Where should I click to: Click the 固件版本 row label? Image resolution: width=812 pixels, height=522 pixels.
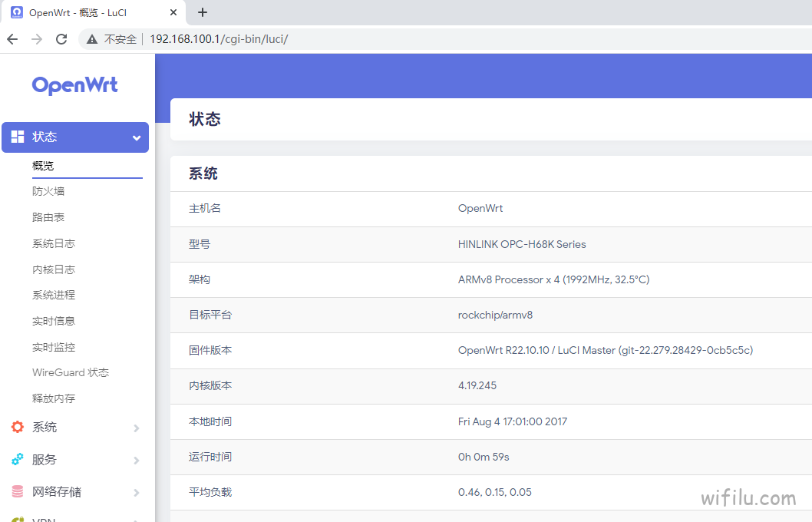[210, 351]
